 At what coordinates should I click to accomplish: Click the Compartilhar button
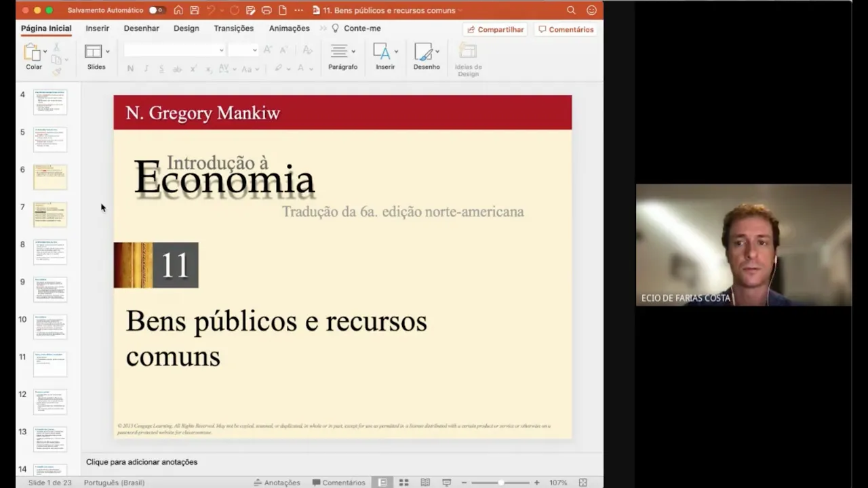pos(495,29)
